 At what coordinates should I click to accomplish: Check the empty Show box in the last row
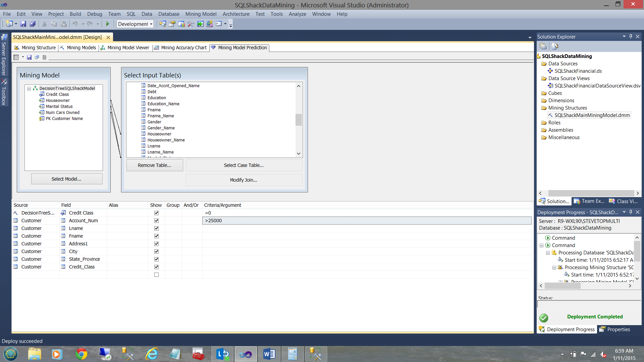(x=156, y=275)
